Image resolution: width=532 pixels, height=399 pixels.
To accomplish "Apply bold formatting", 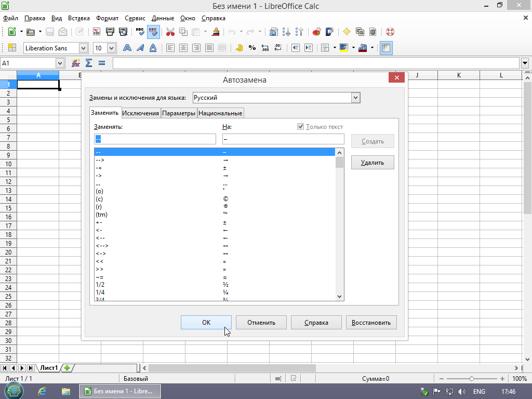I will pyautogui.click(x=127, y=48).
